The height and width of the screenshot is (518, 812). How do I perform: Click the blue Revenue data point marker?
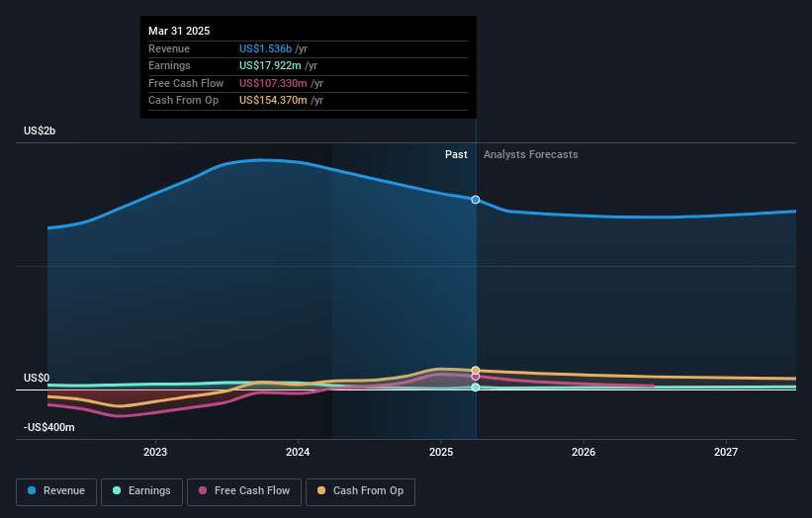click(476, 200)
